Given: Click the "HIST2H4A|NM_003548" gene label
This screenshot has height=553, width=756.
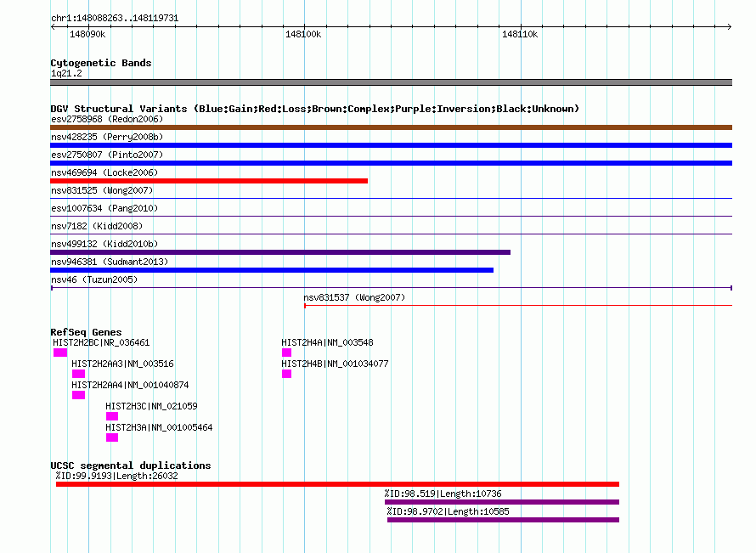Looking at the screenshot, I should coord(327,343).
